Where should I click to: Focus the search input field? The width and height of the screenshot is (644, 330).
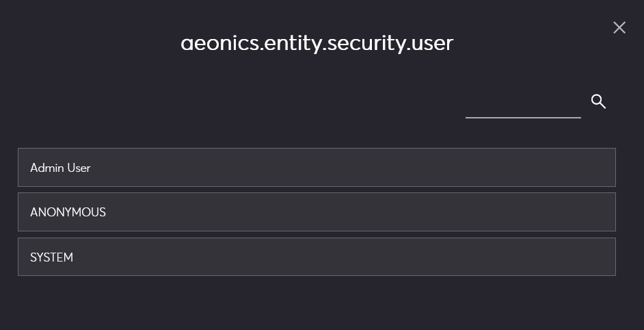click(523, 105)
